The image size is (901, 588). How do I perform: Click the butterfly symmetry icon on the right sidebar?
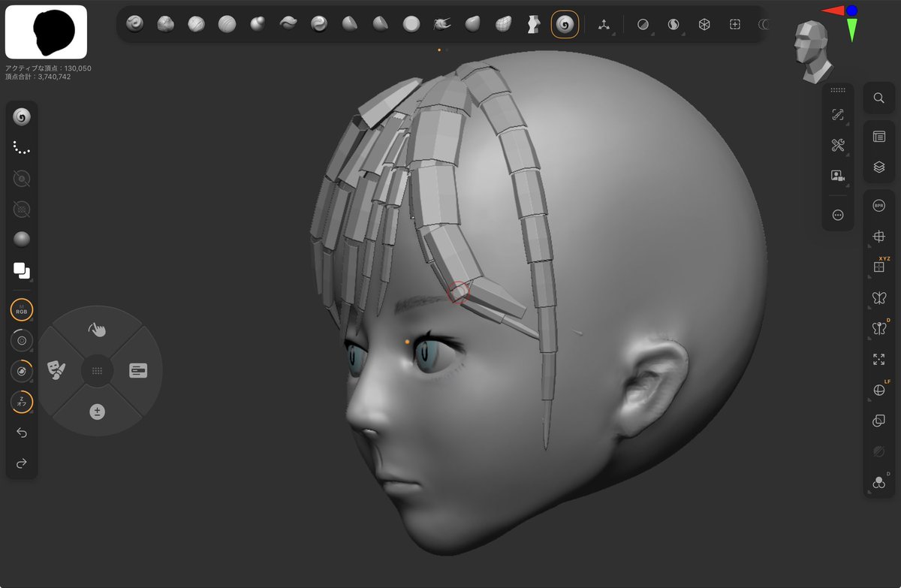point(878,297)
